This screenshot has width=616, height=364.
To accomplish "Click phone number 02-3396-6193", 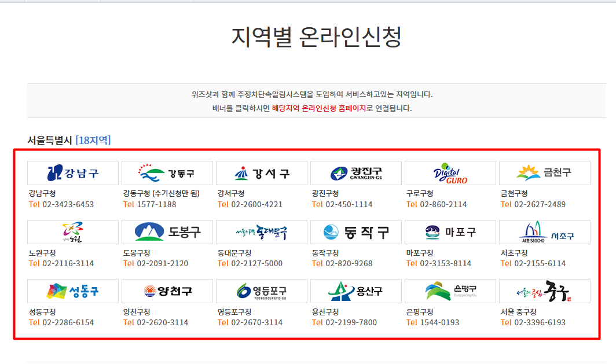I will [540, 322].
